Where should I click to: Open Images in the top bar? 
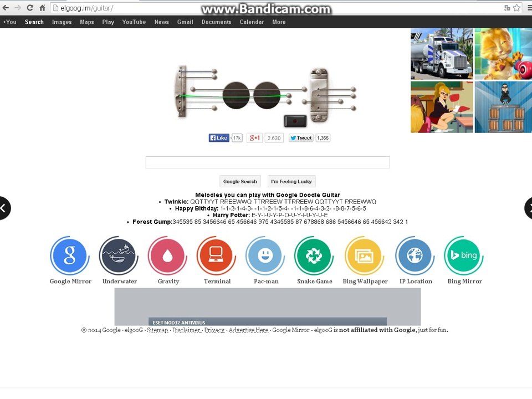click(62, 22)
